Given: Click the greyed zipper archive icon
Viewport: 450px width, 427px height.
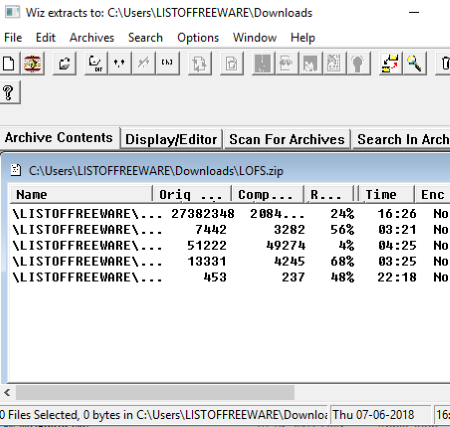Looking at the screenshot, I should point(263,63).
